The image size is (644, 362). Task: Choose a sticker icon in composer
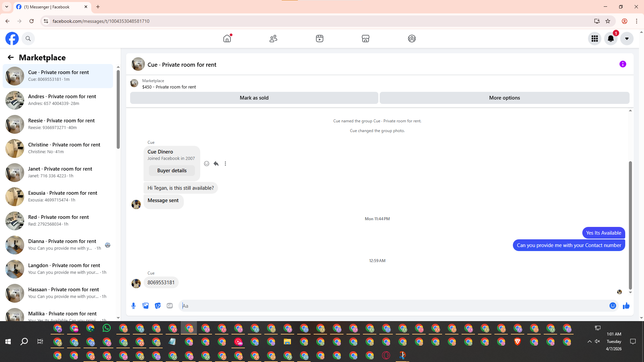158,306
